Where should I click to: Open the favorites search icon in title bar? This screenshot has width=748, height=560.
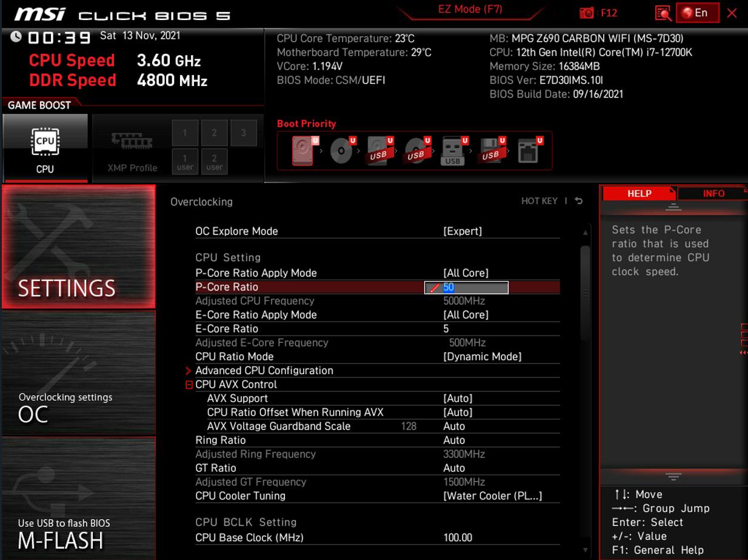pos(663,13)
